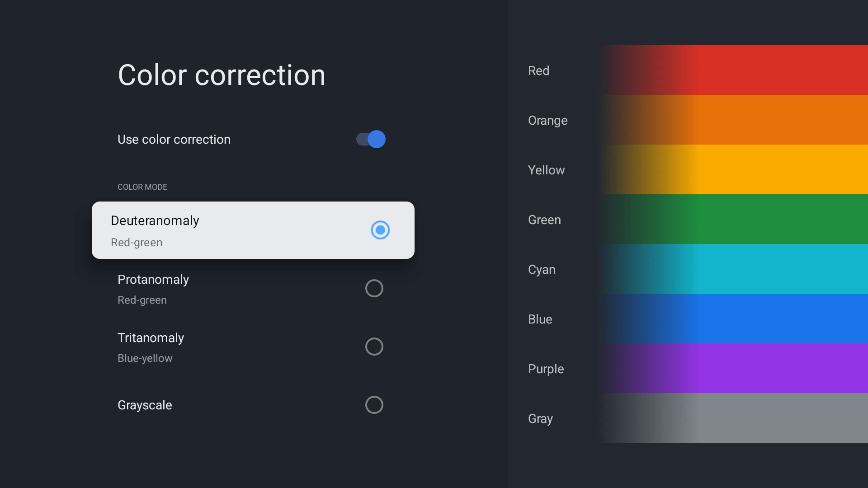This screenshot has height=488, width=868.
Task: Click the Color correction page title
Action: [x=222, y=75]
